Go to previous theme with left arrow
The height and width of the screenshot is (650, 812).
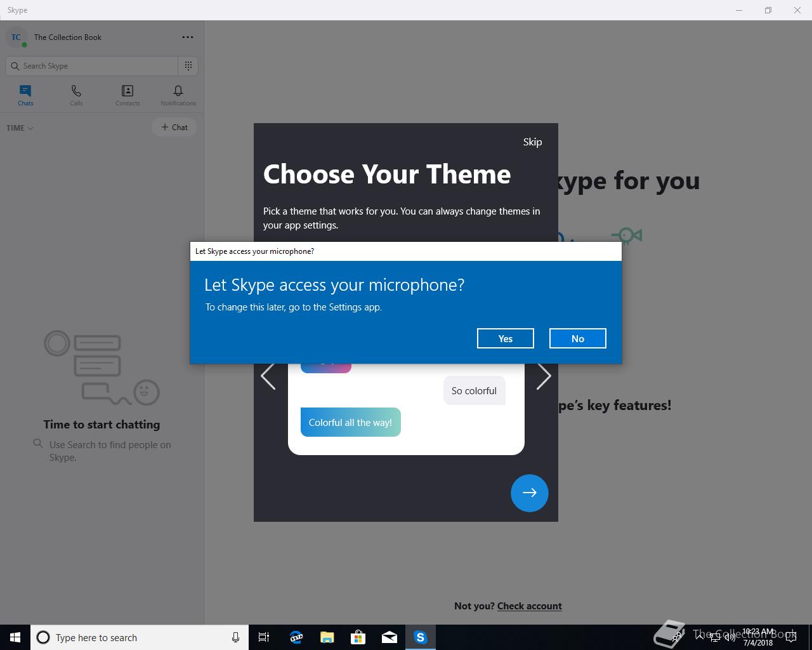point(268,376)
